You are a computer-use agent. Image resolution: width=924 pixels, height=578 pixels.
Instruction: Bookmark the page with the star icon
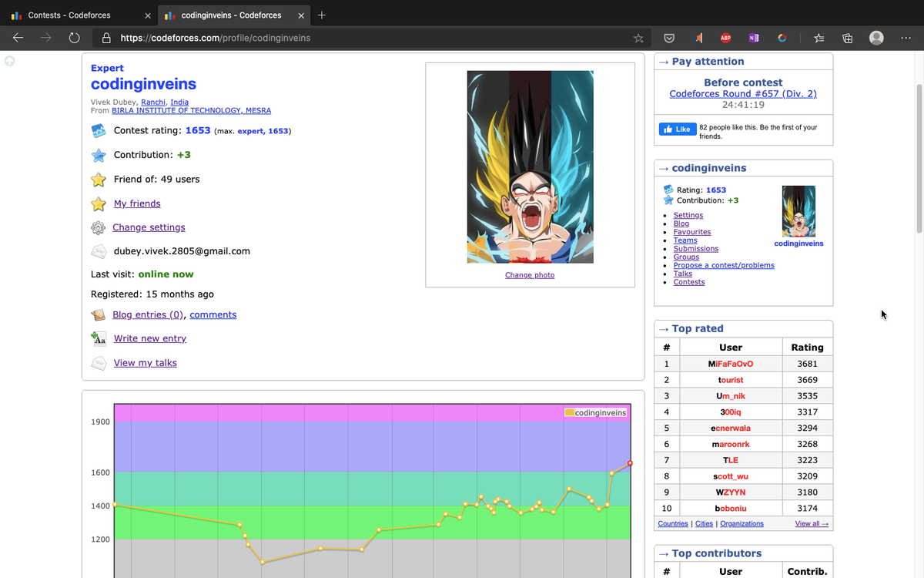coord(638,38)
